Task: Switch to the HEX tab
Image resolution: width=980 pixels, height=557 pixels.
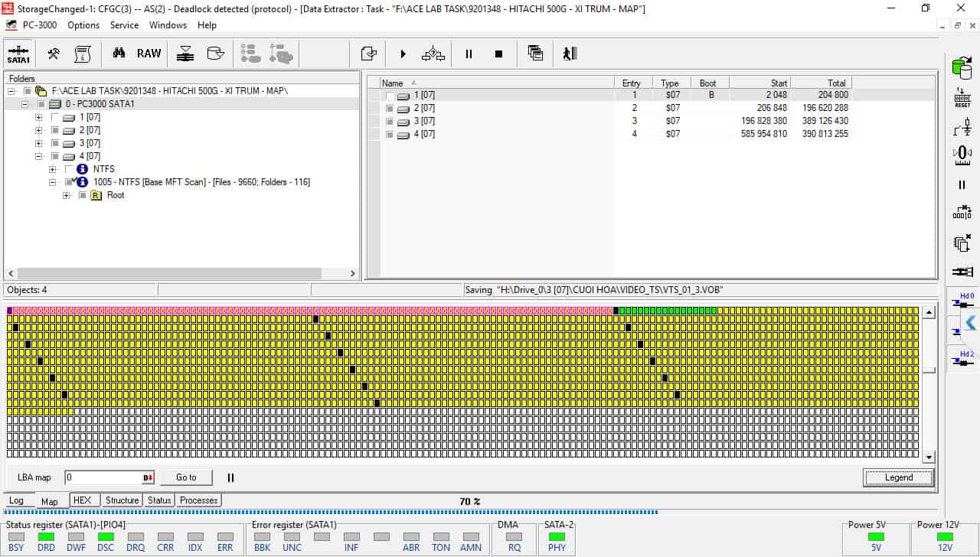Action: pyautogui.click(x=82, y=500)
